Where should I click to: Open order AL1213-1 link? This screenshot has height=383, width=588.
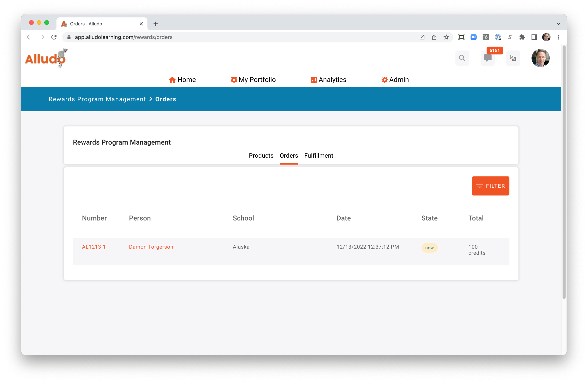(94, 247)
